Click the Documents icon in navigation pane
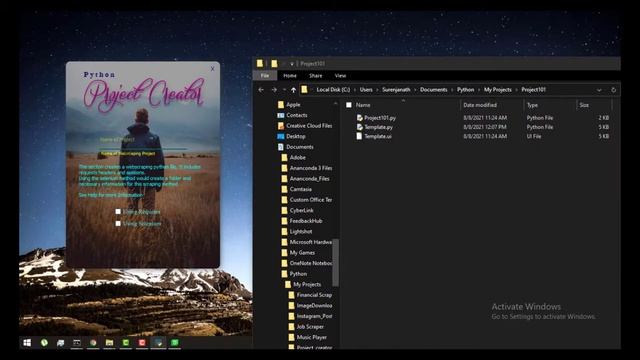The image size is (640, 360). click(x=281, y=147)
